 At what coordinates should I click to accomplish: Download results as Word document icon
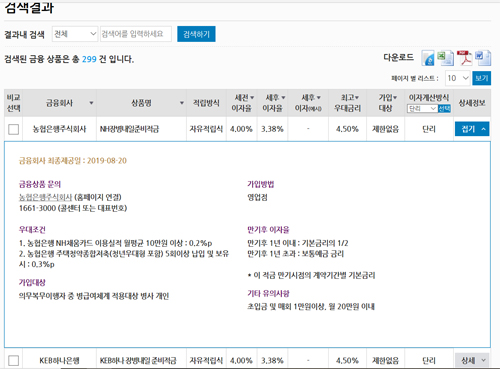483,58
